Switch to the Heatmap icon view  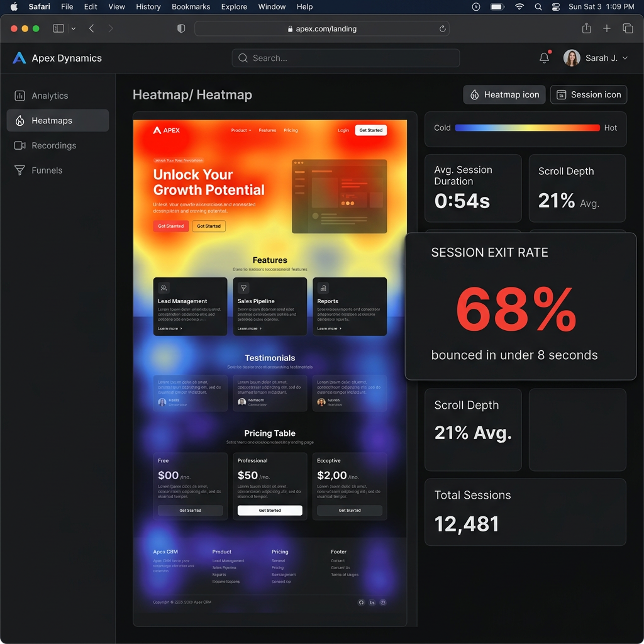click(504, 94)
